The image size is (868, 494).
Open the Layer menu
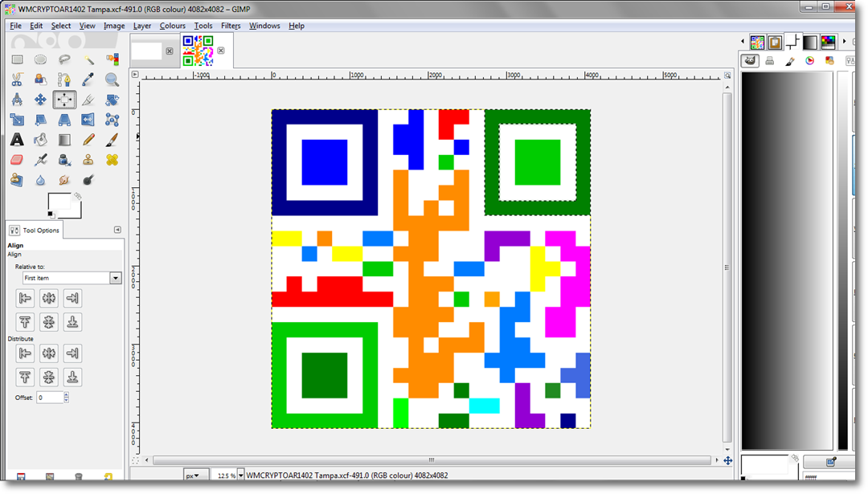coord(141,26)
